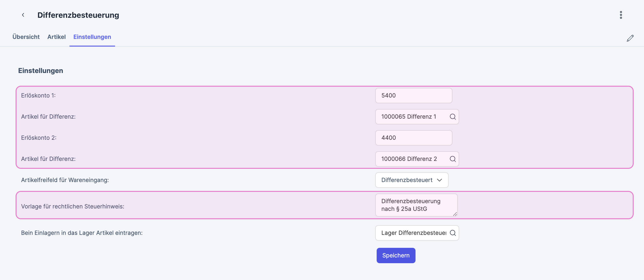Switch to the Artikel tab
This screenshot has height=280, width=644.
(x=57, y=37)
